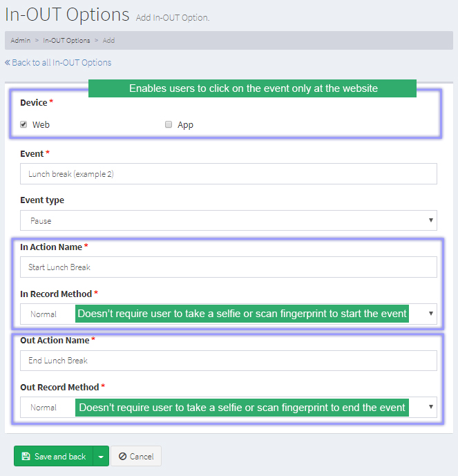This screenshot has width=458, height=476.
Task: Focus the Out Action Name field
Action: [x=228, y=361]
